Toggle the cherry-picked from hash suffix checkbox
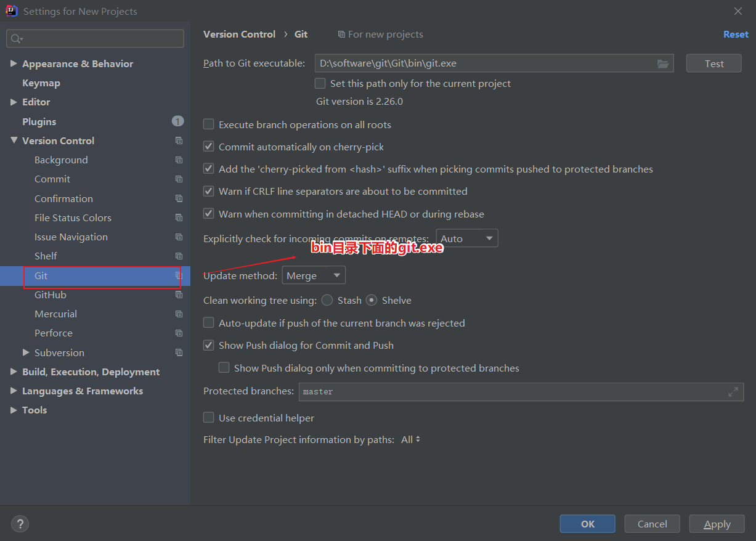This screenshot has height=541, width=756. [209, 169]
